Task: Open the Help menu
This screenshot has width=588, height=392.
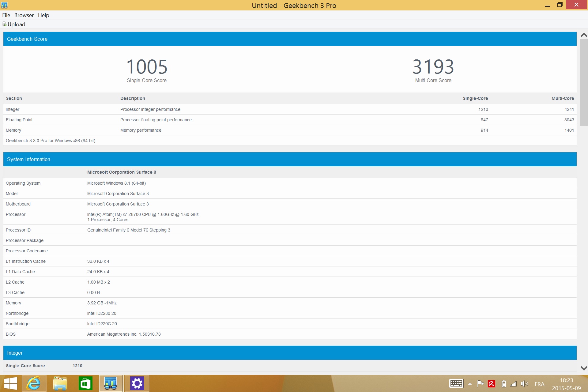Action: pyautogui.click(x=43, y=15)
